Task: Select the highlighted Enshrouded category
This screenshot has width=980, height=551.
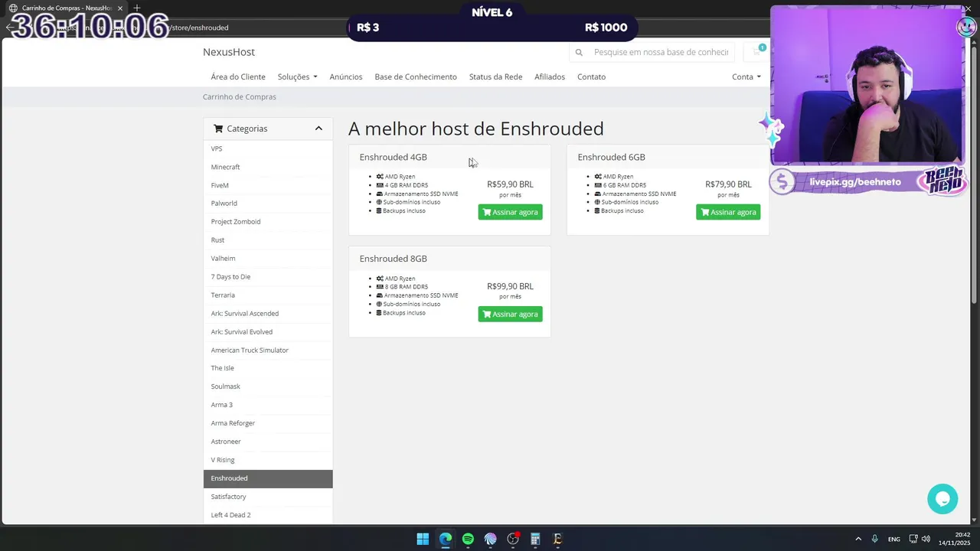Action: coord(268,478)
